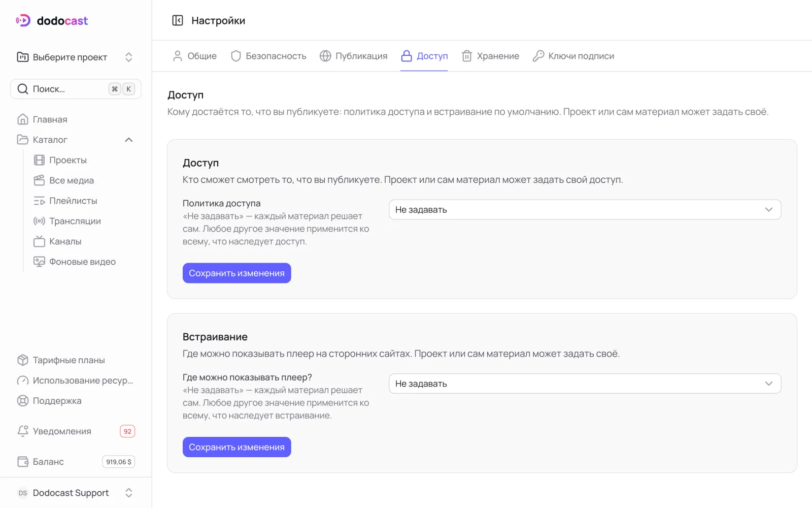This screenshot has width=812, height=508.
Task: Click the home icon next to Главная
Action: point(23,119)
